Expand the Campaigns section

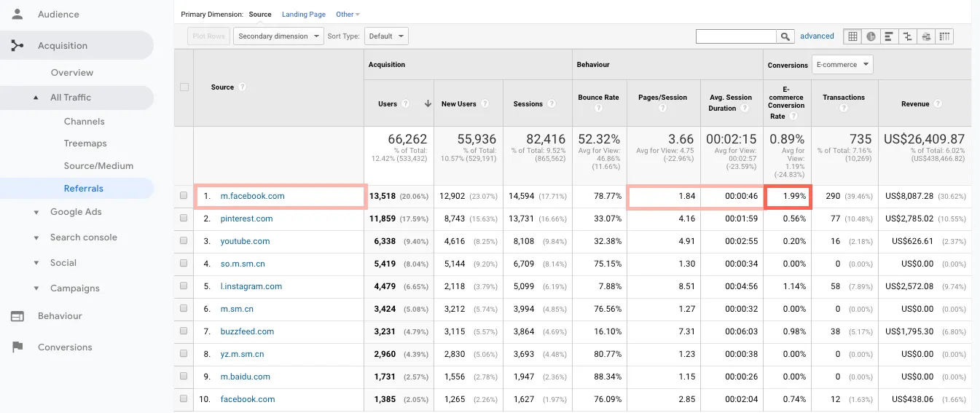coord(36,288)
